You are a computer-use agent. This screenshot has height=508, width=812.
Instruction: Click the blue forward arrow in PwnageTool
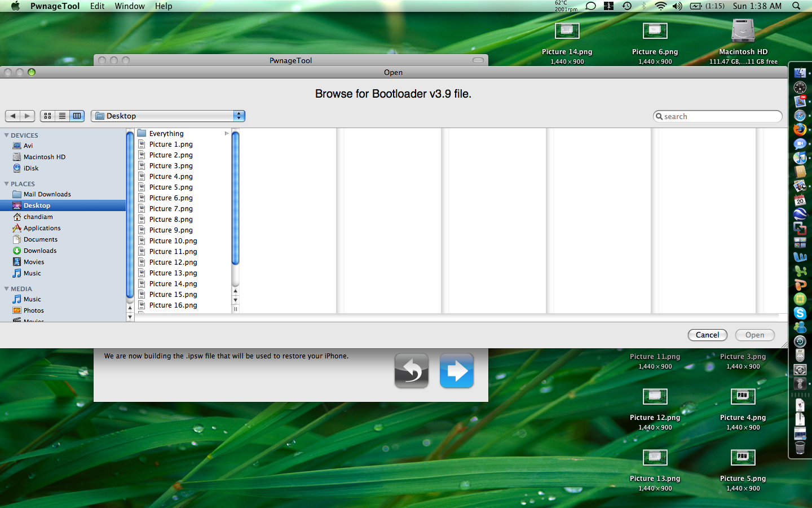point(456,371)
